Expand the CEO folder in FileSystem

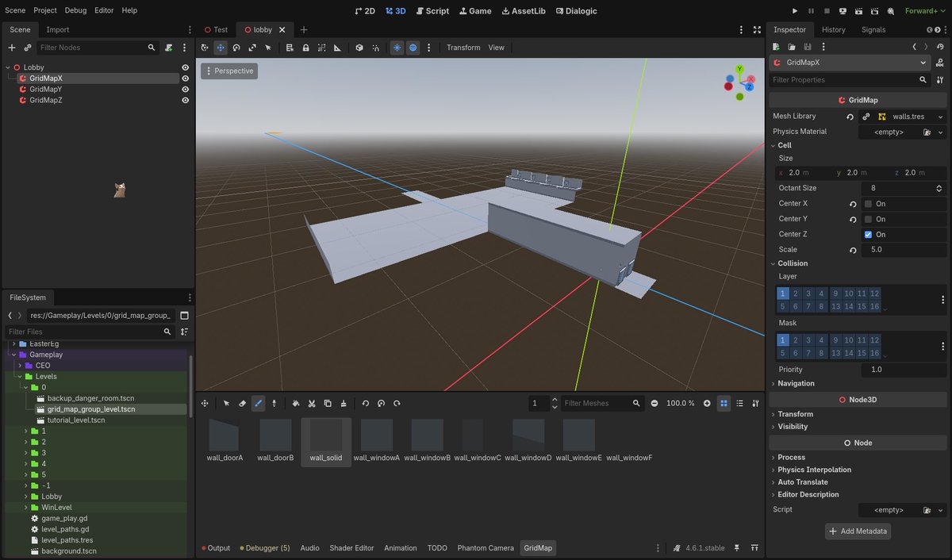coord(21,366)
